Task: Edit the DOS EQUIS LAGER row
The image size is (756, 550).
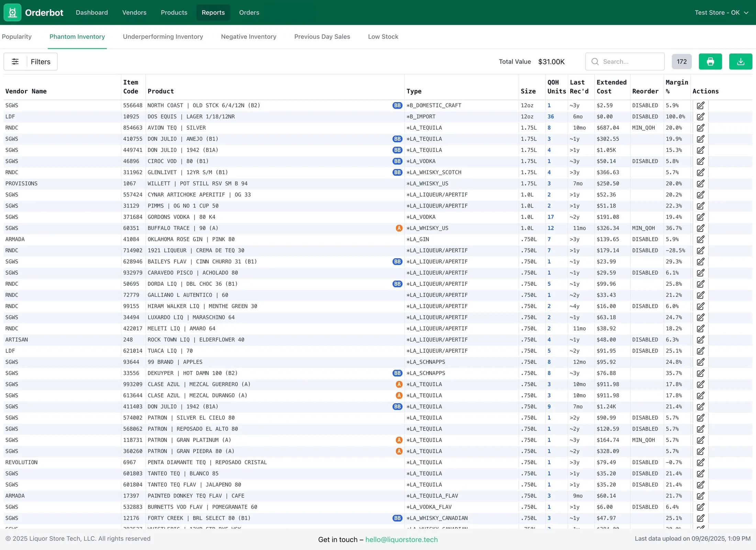Action: click(x=701, y=116)
